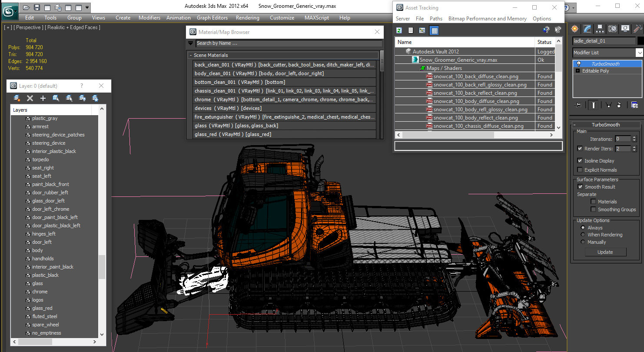Open the Modify command panel tab

[588, 29]
